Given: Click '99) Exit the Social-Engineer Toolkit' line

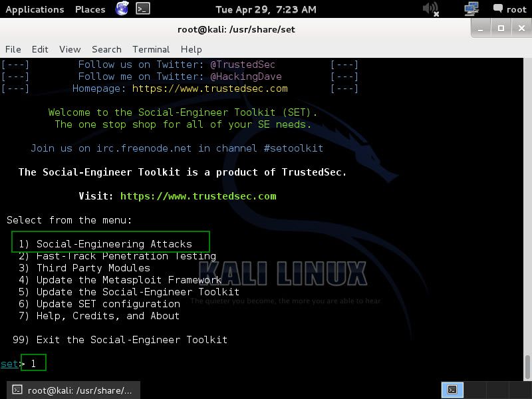Looking at the screenshot, I should click(120, 340).
